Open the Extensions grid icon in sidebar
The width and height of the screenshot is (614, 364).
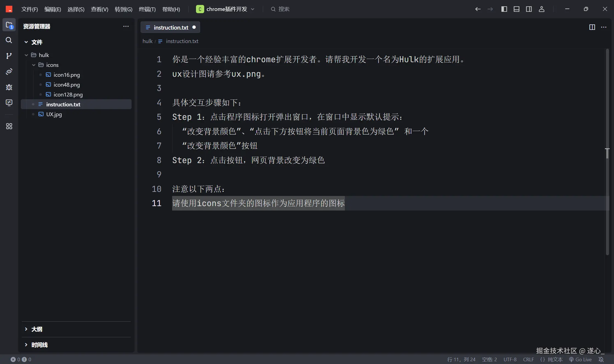click(x=9, y=126)
